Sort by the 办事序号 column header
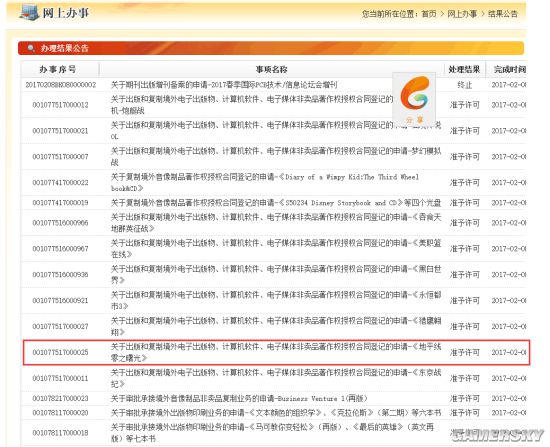 click(x=58, y=69)
